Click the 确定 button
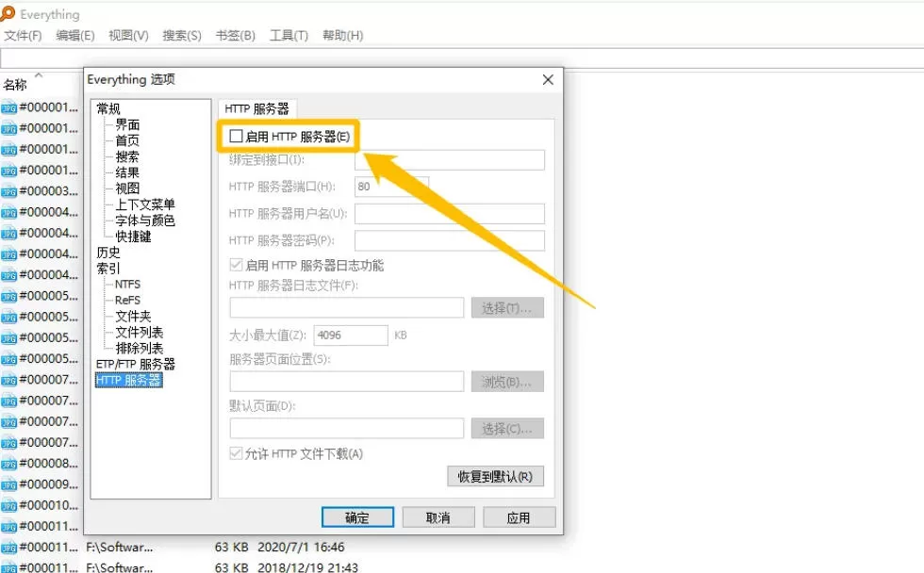 357,517
